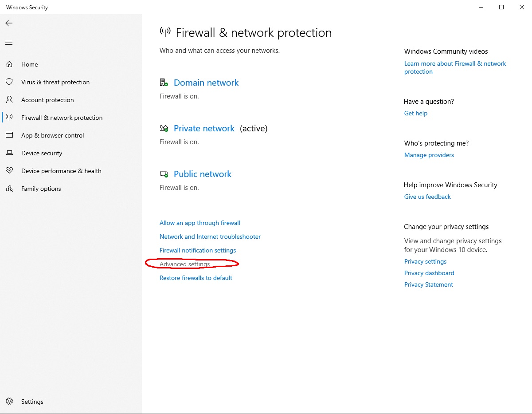Open Device security page
The height and width of the screenshot is (414, 532).
42,153
